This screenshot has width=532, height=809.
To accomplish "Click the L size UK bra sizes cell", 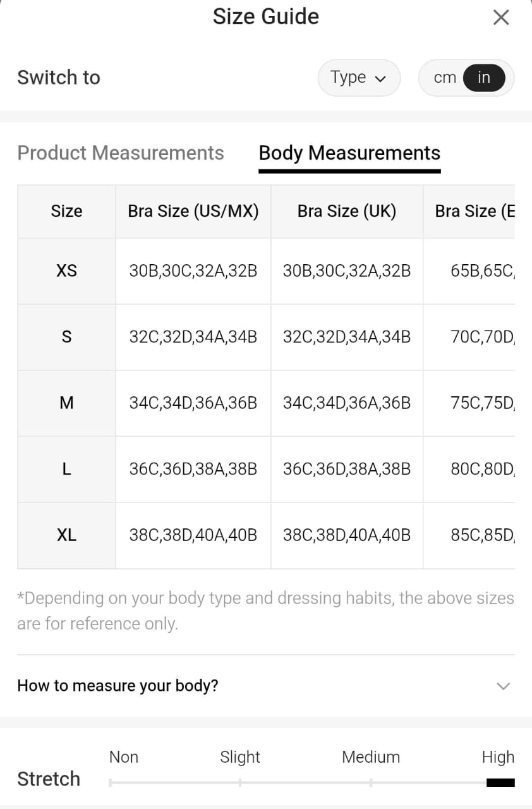I will click(347, 469).
